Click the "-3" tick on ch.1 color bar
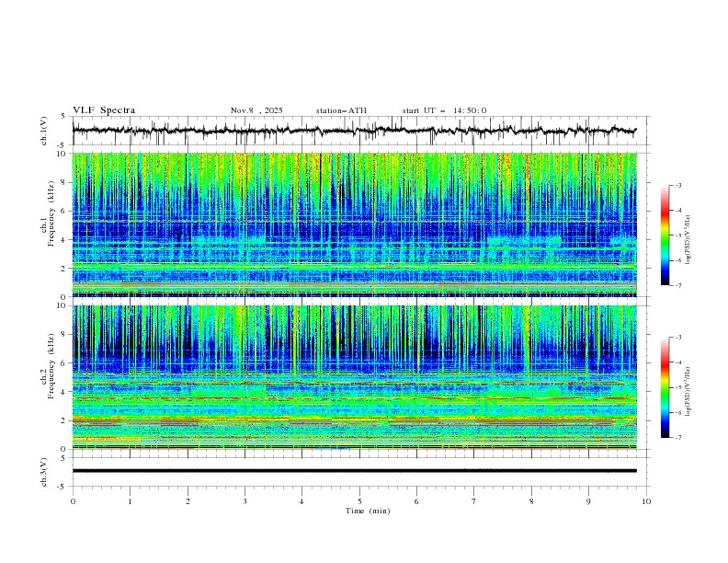 pyautogui.click(x=678, y=185)
